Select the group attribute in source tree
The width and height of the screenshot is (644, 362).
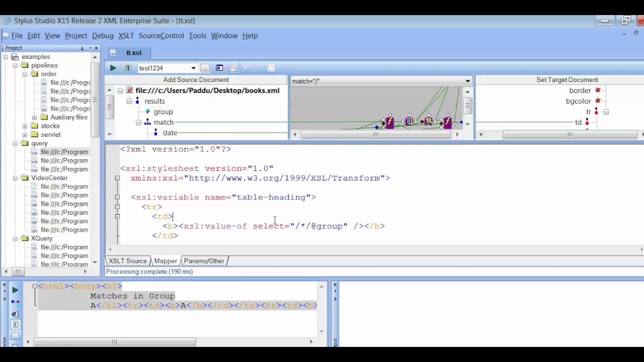163,112
